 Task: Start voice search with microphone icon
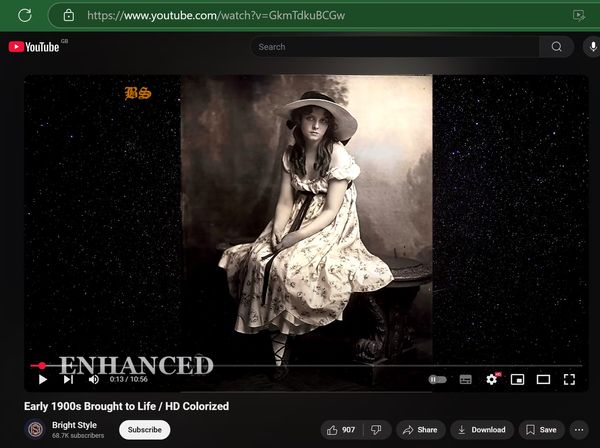592,47
